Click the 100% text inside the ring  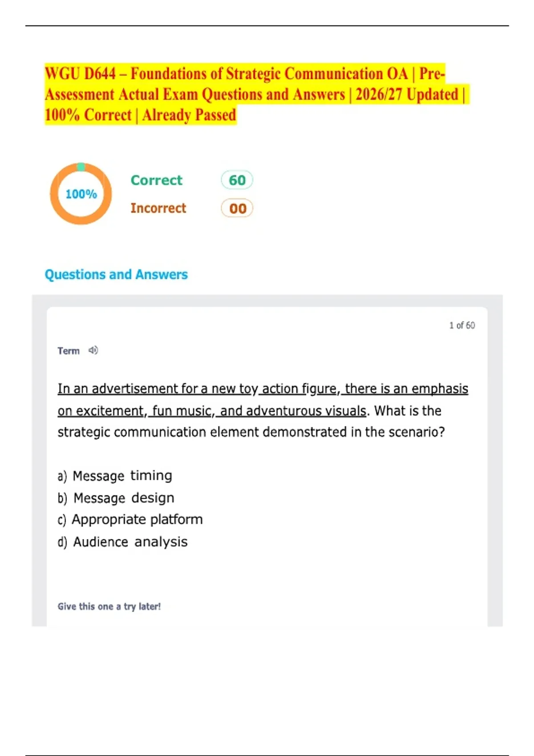point(81,194)
